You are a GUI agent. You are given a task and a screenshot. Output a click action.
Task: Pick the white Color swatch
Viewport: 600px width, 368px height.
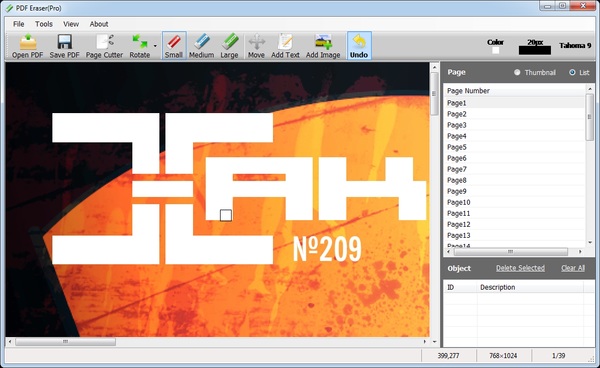[x=496, y=50]
